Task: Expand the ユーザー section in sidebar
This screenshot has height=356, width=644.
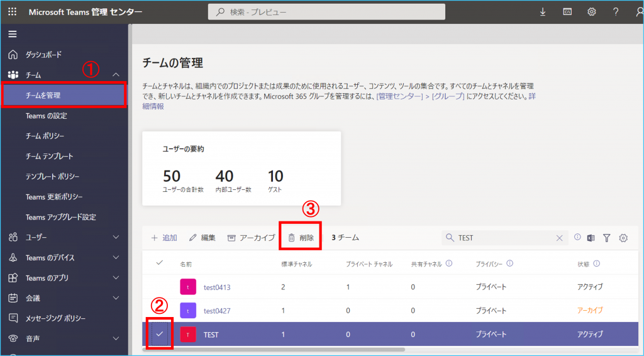Action: 116,237
